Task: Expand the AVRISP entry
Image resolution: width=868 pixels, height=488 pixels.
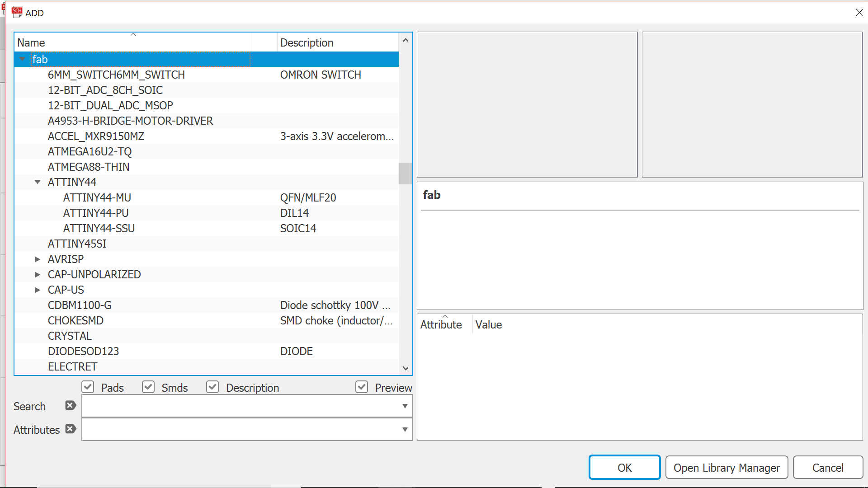Action: coord(38,259)
